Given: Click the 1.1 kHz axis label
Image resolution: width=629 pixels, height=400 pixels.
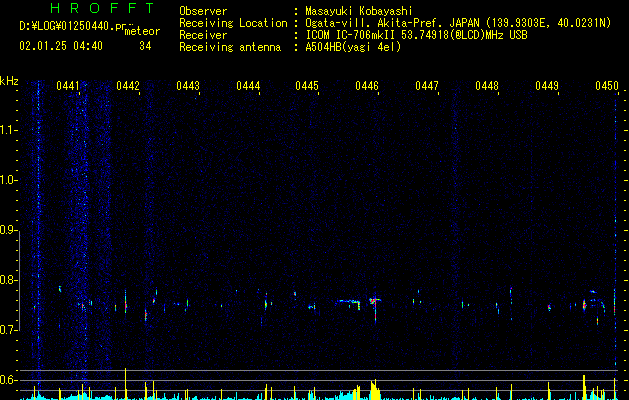Looking at the screenshot, I should click(9, 130).
